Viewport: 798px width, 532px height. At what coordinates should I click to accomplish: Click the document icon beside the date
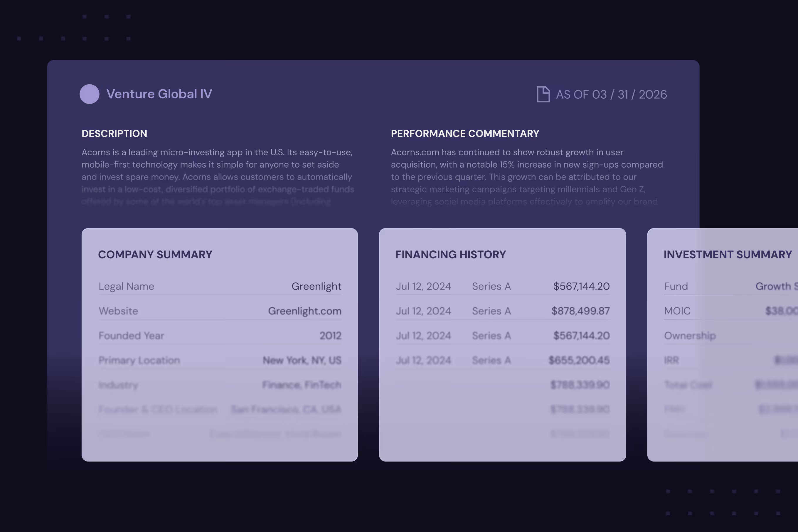point(543,94)
